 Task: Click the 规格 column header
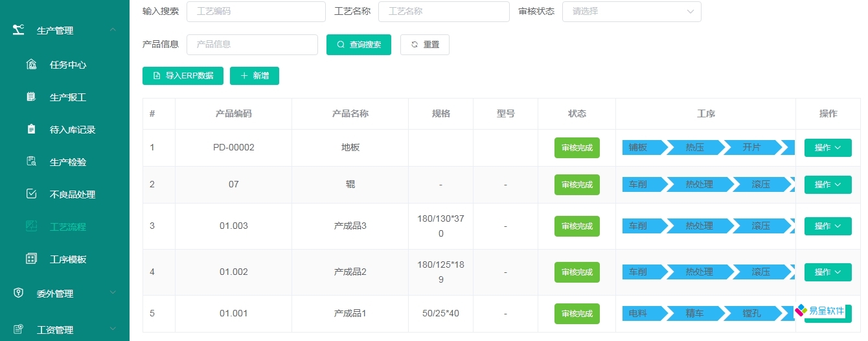[441, 113]
